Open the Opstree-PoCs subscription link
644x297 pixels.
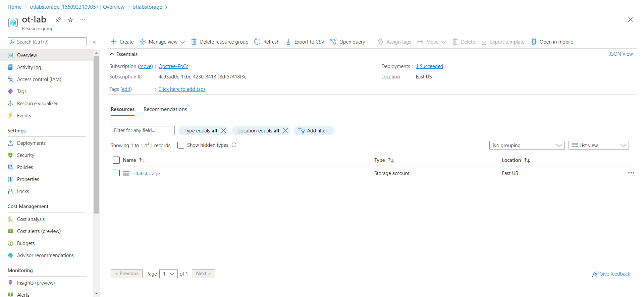click(x=173, y=66)
